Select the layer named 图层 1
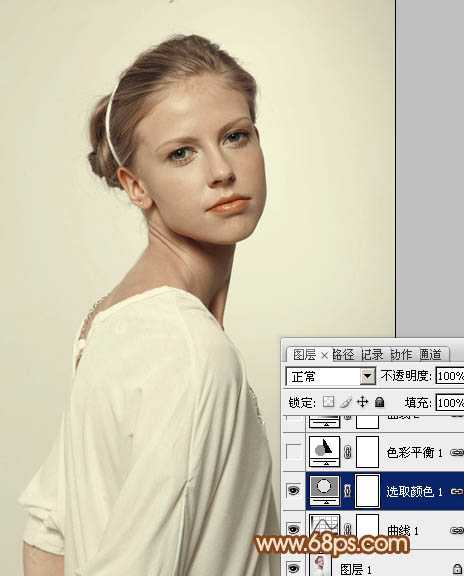The width and height of the screenshot is (464, 576). pos(356,569)
